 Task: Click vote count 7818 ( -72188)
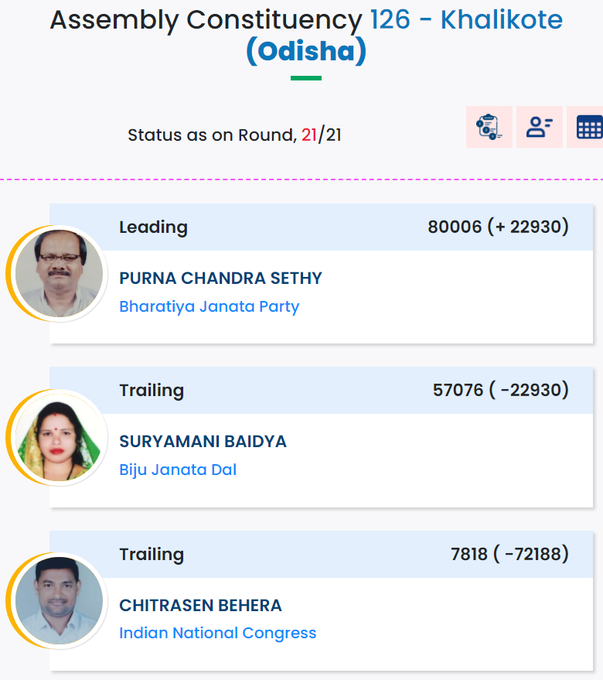(510, 554)
